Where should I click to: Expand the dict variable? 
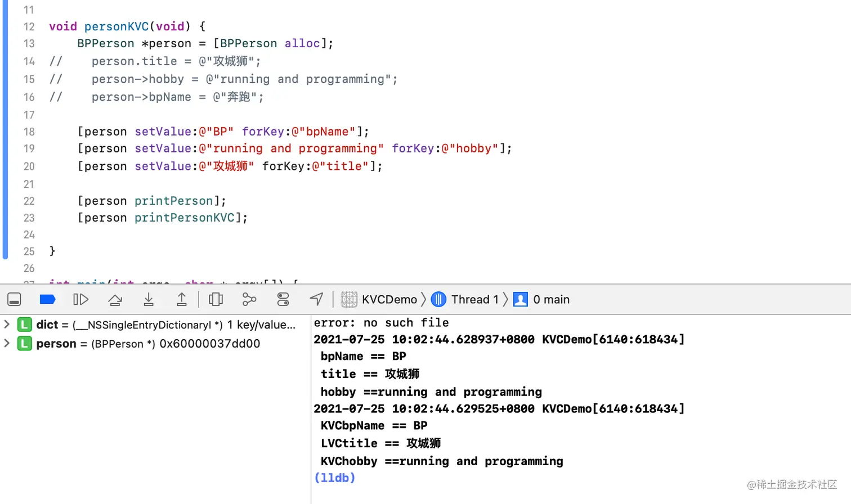[x=6, y=325]
